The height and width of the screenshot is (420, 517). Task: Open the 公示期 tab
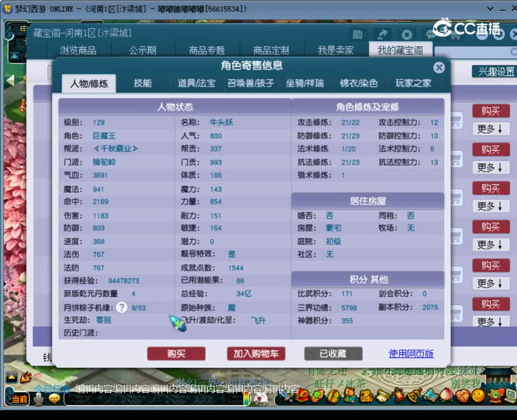(143, 50)
